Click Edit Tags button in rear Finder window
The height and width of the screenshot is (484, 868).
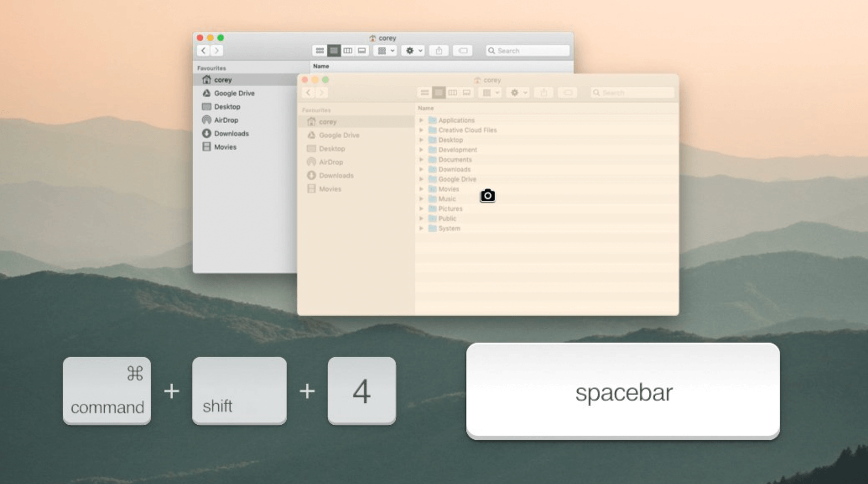tap(463, 50)
